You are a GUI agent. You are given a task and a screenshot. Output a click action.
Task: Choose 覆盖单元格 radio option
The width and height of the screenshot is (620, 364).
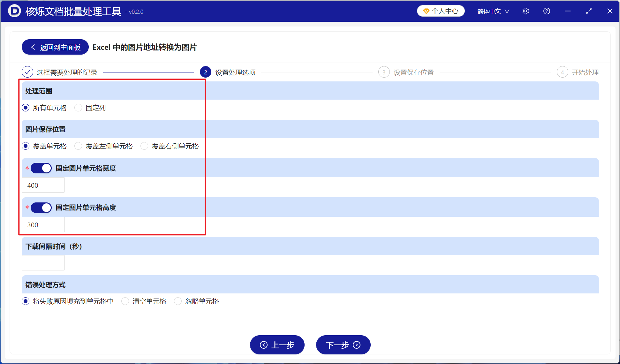click(x=26, y=146)
